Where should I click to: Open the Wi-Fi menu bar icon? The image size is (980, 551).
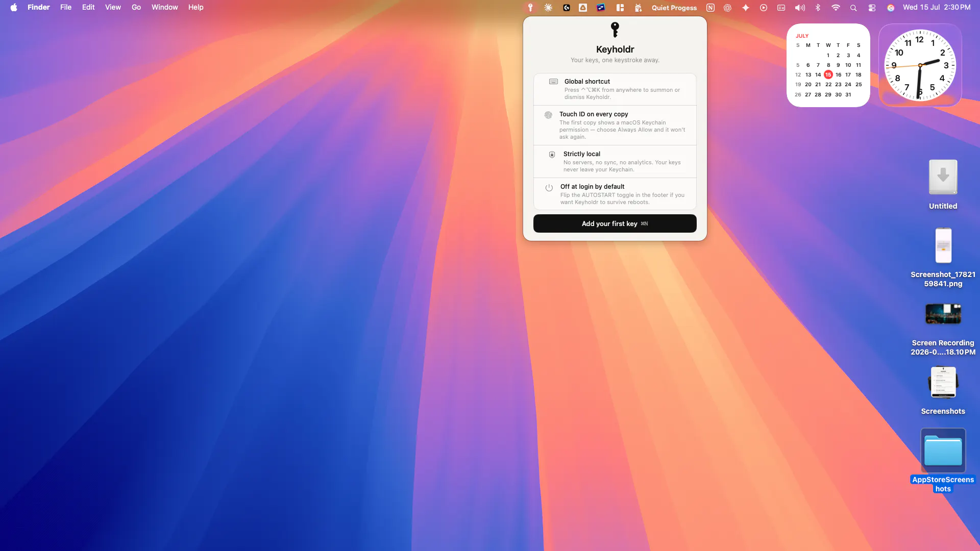click(836, 8)
